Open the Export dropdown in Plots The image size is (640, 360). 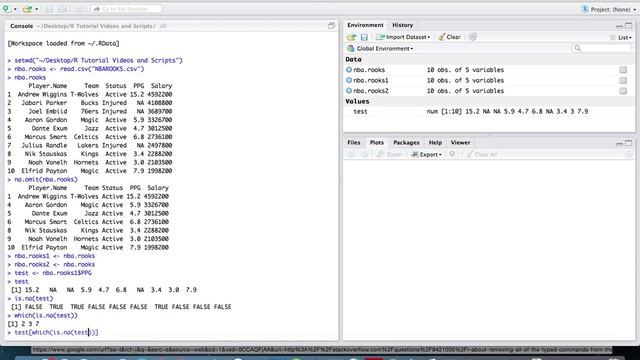click(426, 154)
